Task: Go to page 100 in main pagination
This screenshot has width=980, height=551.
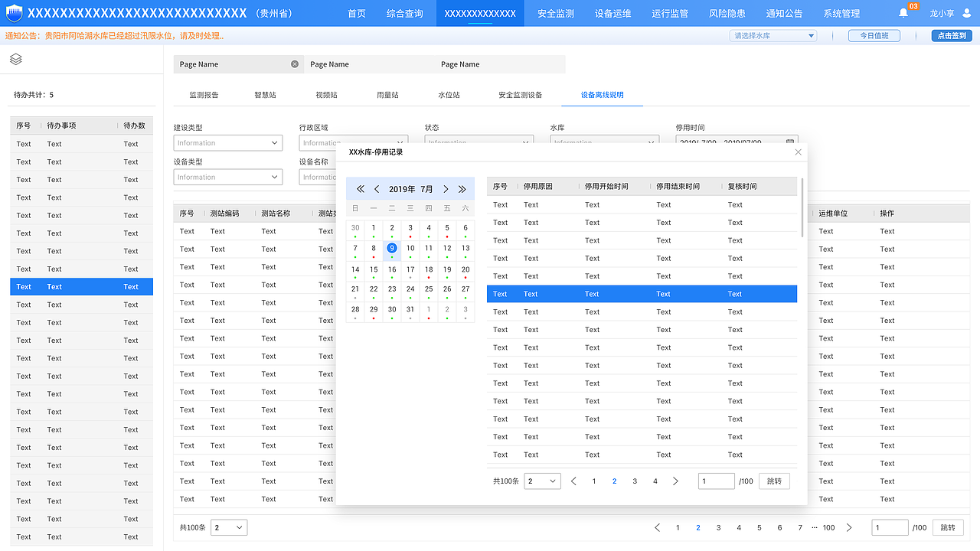Action: point(828,527)
